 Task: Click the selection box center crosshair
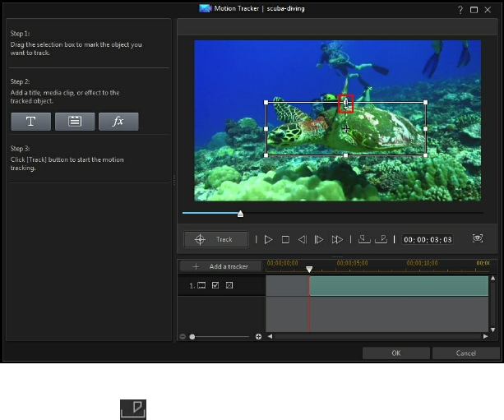tap(345, 129)
